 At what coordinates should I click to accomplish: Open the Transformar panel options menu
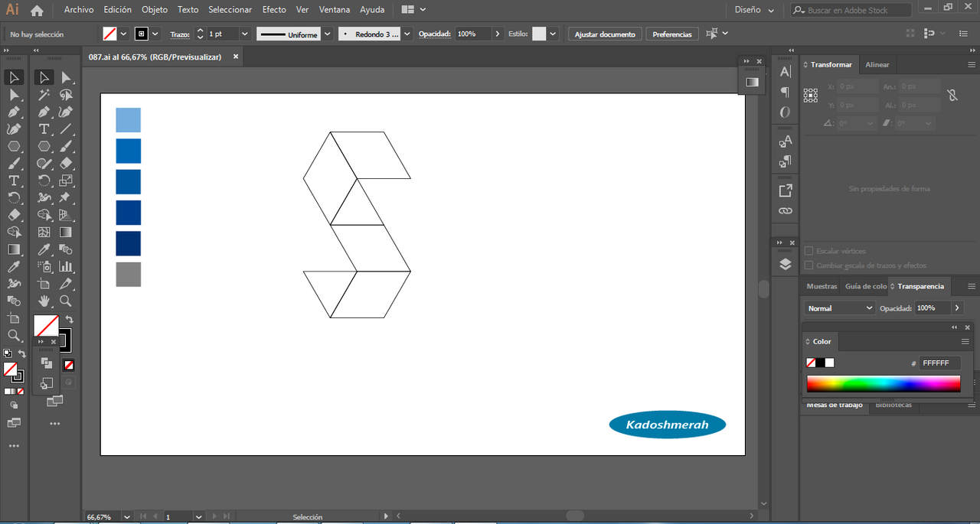tap(971, 65)
